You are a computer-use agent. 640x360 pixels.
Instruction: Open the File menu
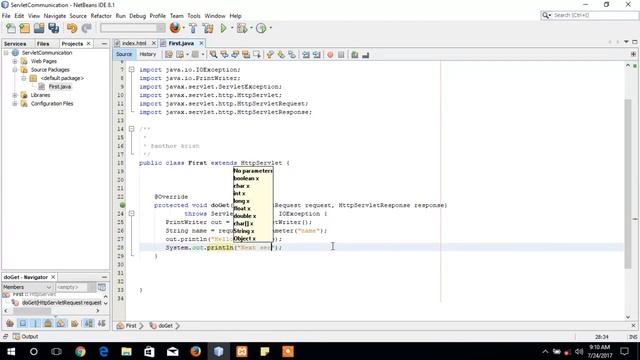click(x=6, y=16)
